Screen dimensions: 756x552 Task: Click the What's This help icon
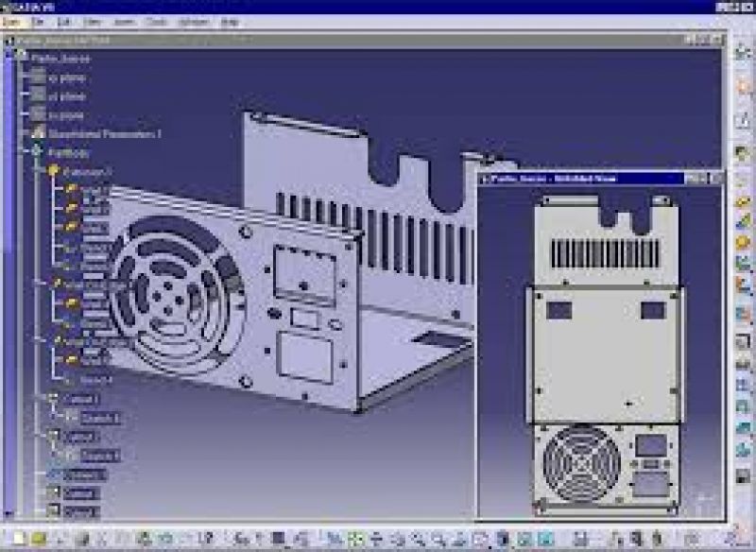point(208,539)
